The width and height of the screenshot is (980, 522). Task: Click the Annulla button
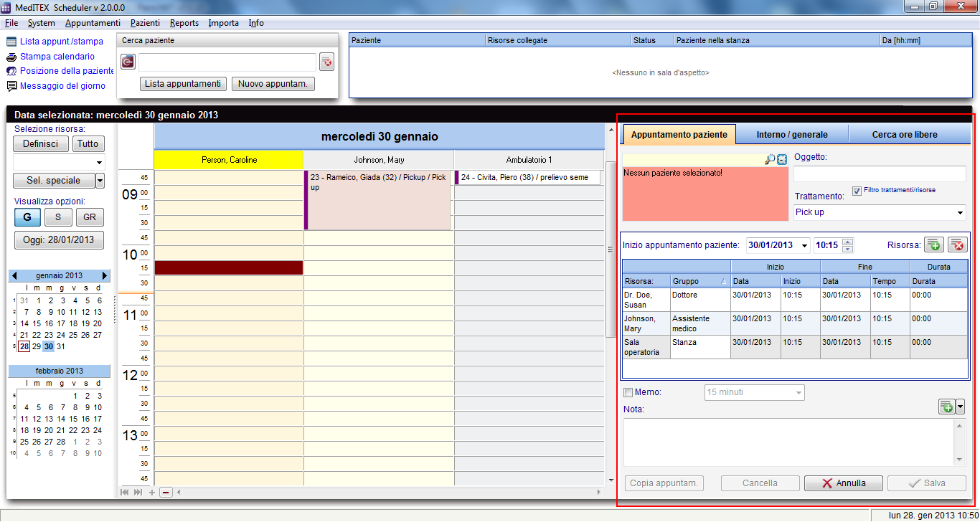tap(844, 483)
